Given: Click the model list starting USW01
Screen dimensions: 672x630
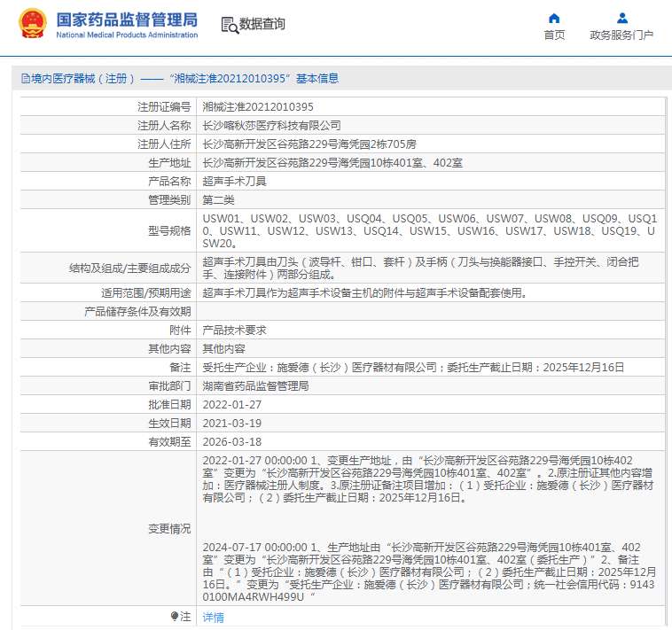Looking at the screenshot, I should pyautogui.click(x=430, y=231).
